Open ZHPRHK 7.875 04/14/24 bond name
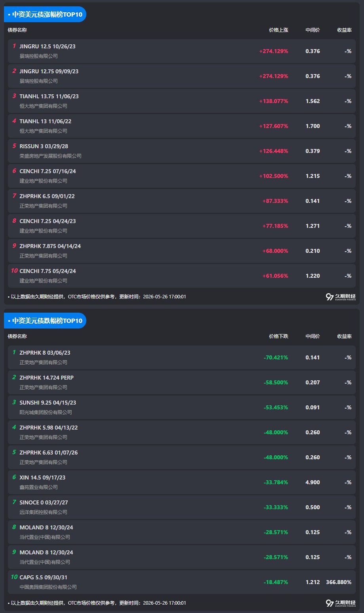This screenshot has width=364, height=613. [x=50, y=246]
